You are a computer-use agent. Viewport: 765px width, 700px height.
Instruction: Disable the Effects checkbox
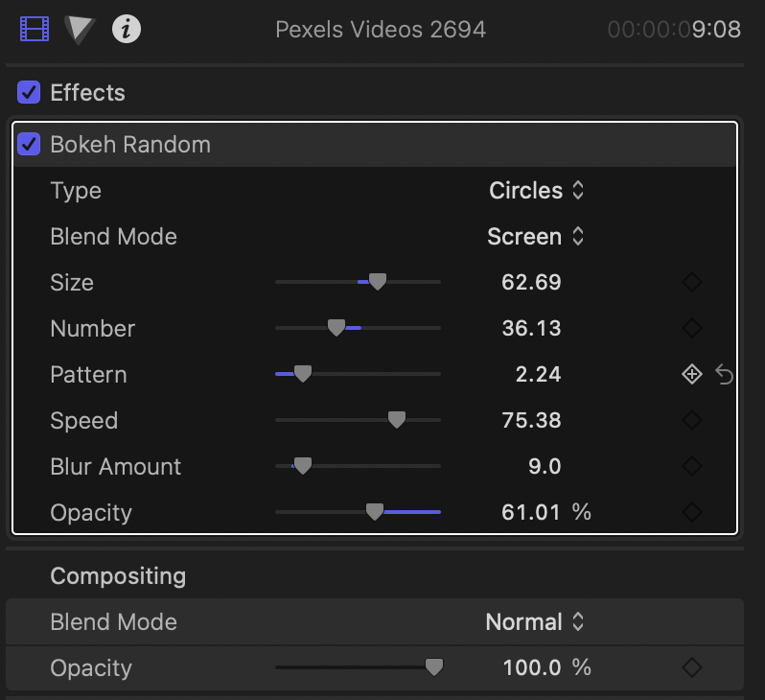pyautogui.click(x=29, y=92)
